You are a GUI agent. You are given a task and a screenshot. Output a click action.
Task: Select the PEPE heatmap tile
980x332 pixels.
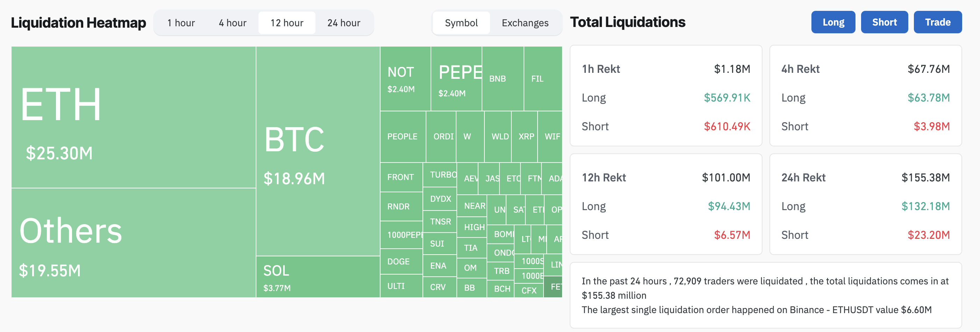pos(456,79)
